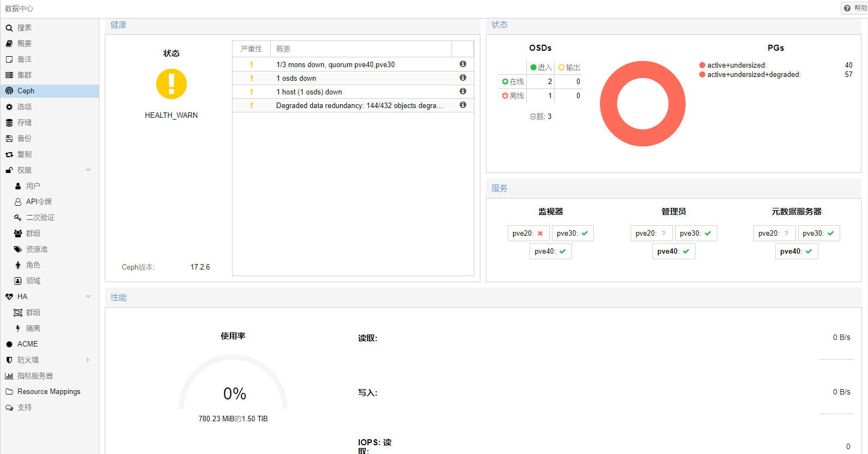This screenshot has height=454, width=868.
Task: Click monitor pve40 service box
Action: [x=551, y=251]
